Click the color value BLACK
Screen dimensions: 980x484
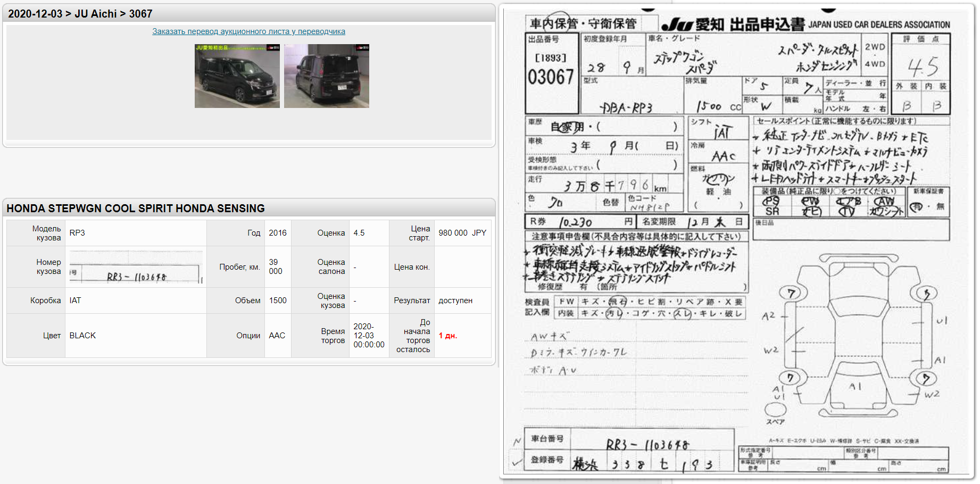pos(82,336)
